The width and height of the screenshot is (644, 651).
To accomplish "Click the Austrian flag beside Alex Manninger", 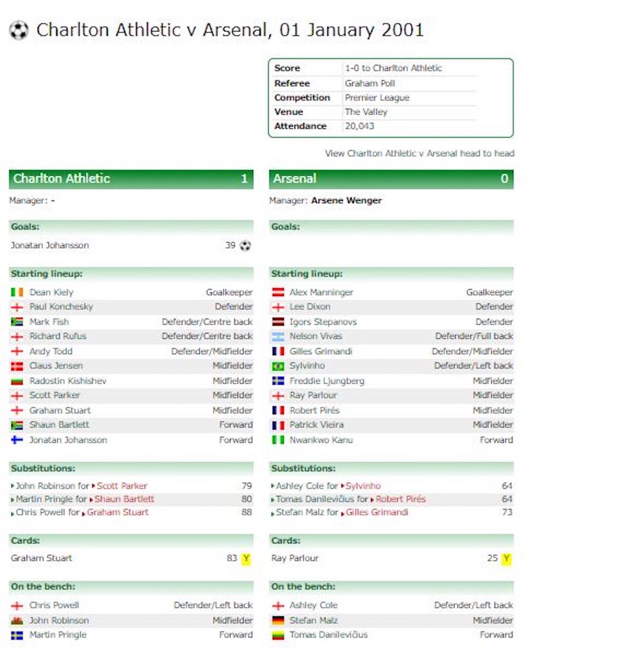I will [278, 292].
